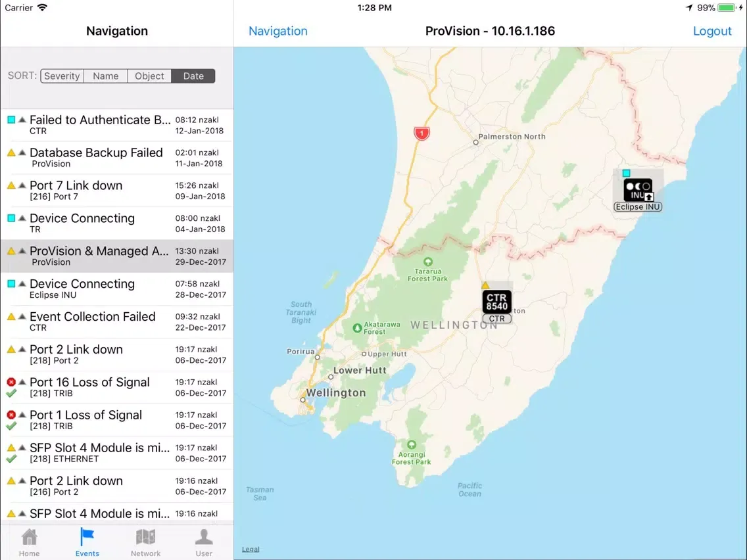Click Palmerston North city marker on map
Viewport: 747px width, 560px height.
coord(475,143)
